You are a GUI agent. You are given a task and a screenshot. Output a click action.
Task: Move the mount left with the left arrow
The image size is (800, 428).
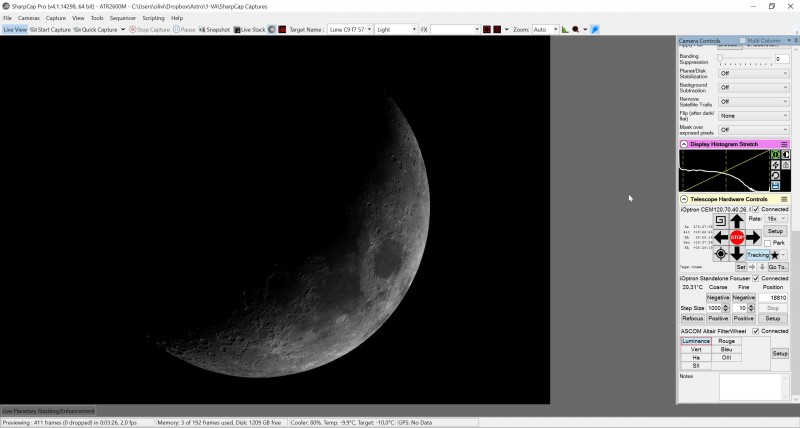(721, 237)
